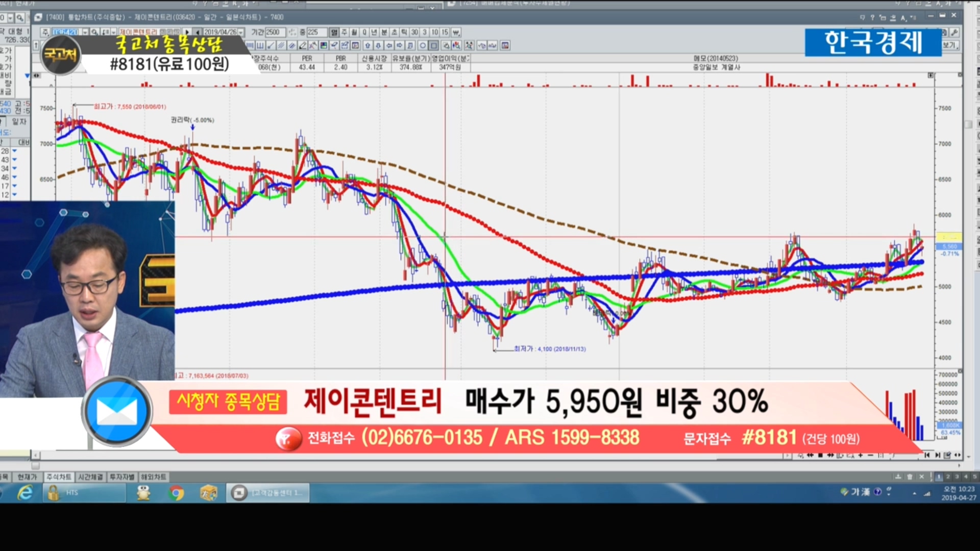Select the eraser drawing tool

334,45
